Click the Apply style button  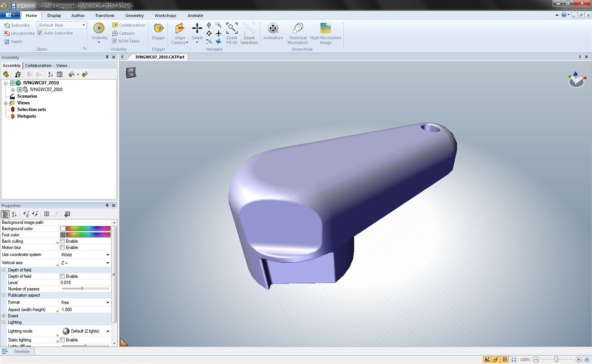tap(13, 42)
